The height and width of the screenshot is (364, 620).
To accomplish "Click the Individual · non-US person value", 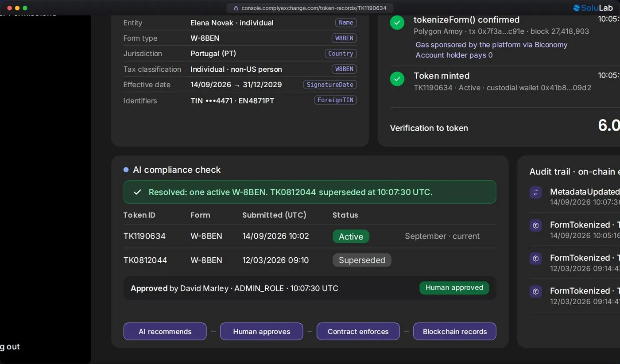I will pos(236,69).
